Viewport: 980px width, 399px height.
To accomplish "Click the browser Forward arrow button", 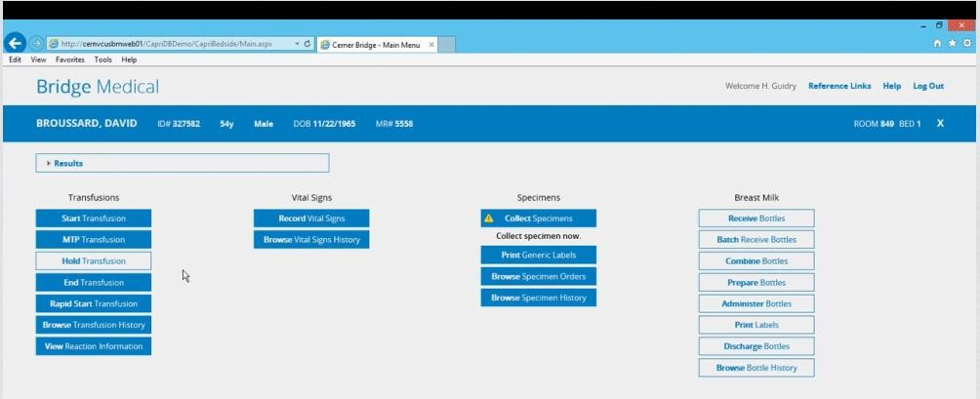I will point(36,44).
